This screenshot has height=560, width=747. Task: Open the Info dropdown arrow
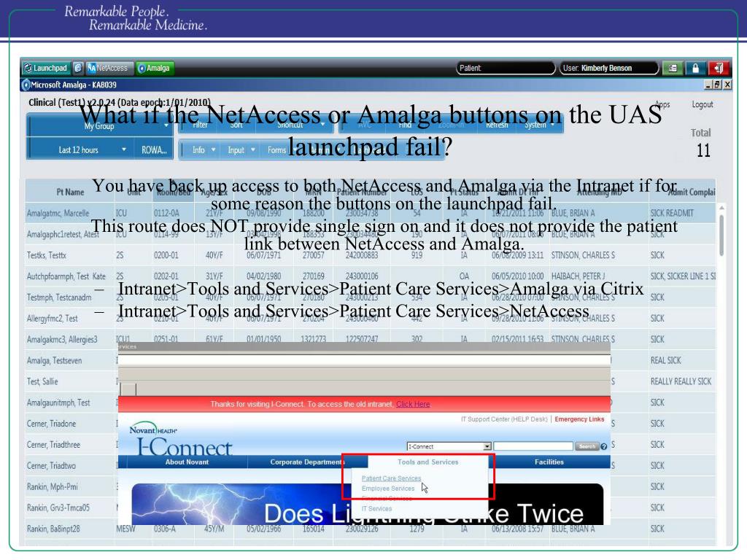point(214,149)
